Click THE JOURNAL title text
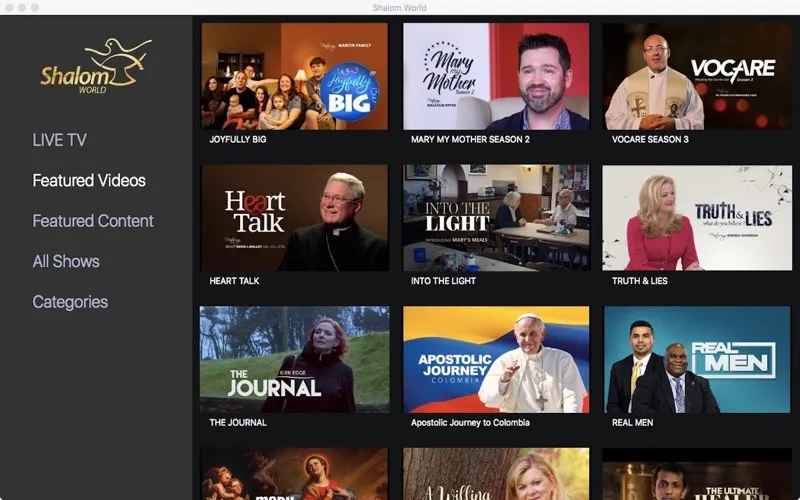The image size is (800, 500). coord(238,422)
